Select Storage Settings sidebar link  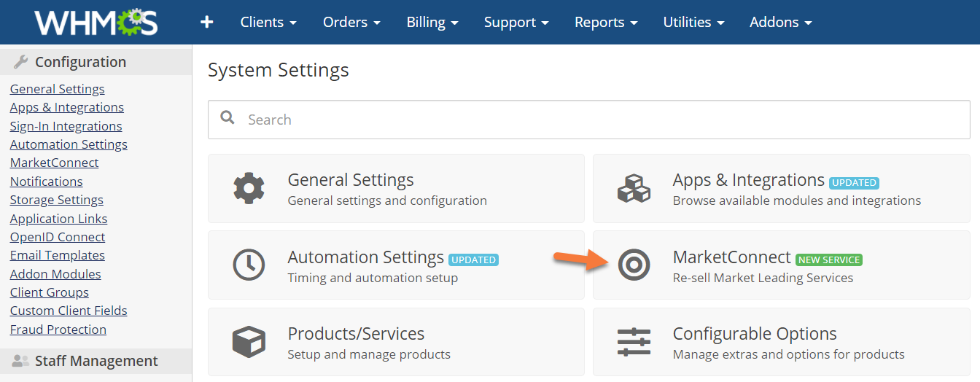click(57, 200)
